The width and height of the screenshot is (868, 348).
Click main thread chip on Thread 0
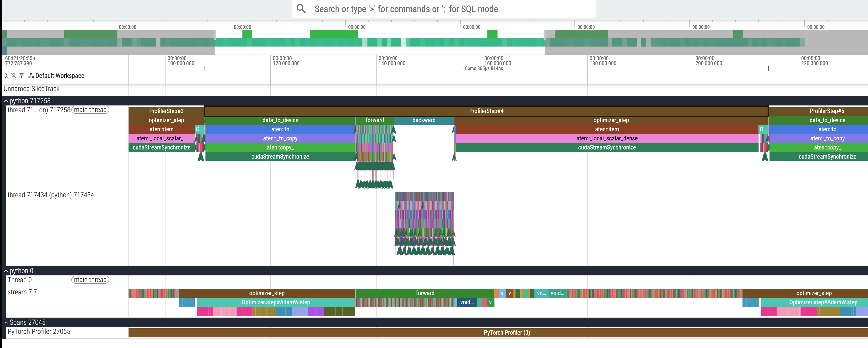coord(90,280)
